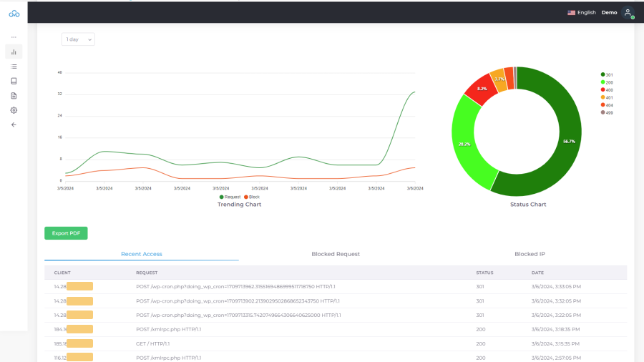Open the list view sidebar icon
644x362 pixels.
(x=14, y=67)
